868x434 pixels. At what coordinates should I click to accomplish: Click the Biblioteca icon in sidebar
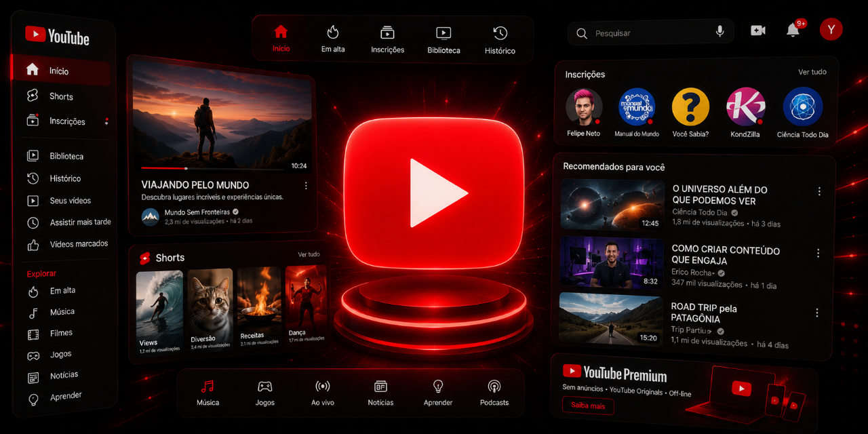33,156
